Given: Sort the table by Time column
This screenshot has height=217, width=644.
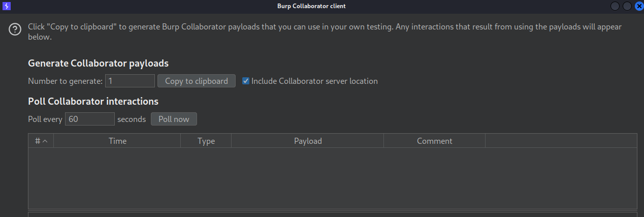Looking at the screenshot, I should (117, 141).
